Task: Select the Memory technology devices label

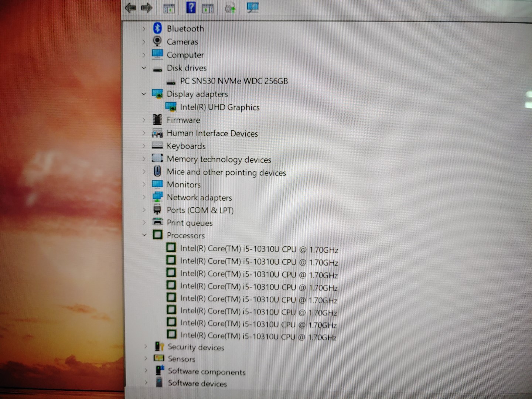Action: click(x=219, y=159)
